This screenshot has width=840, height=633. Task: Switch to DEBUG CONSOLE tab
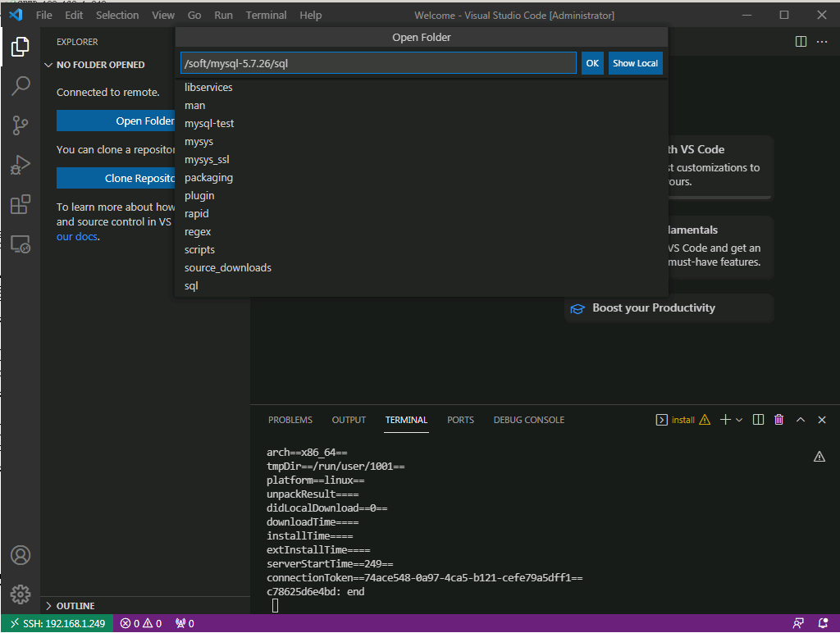coord(529,420)
